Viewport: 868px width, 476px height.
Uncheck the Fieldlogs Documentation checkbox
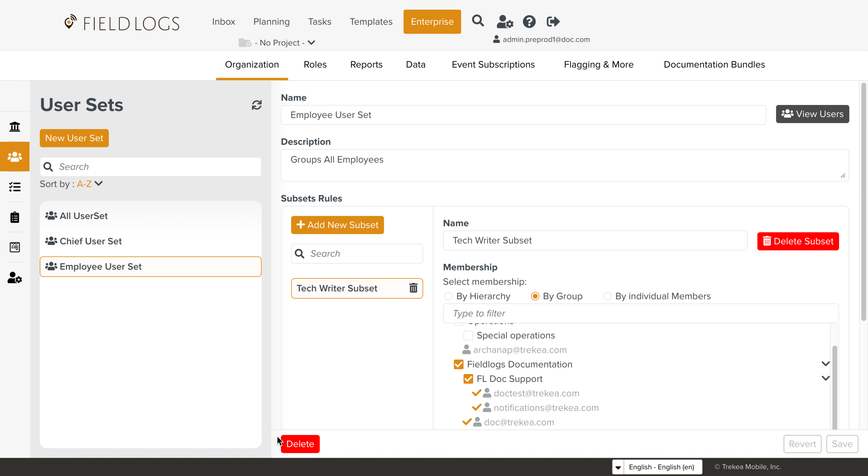pyautogui.click(x=459, y=364)
